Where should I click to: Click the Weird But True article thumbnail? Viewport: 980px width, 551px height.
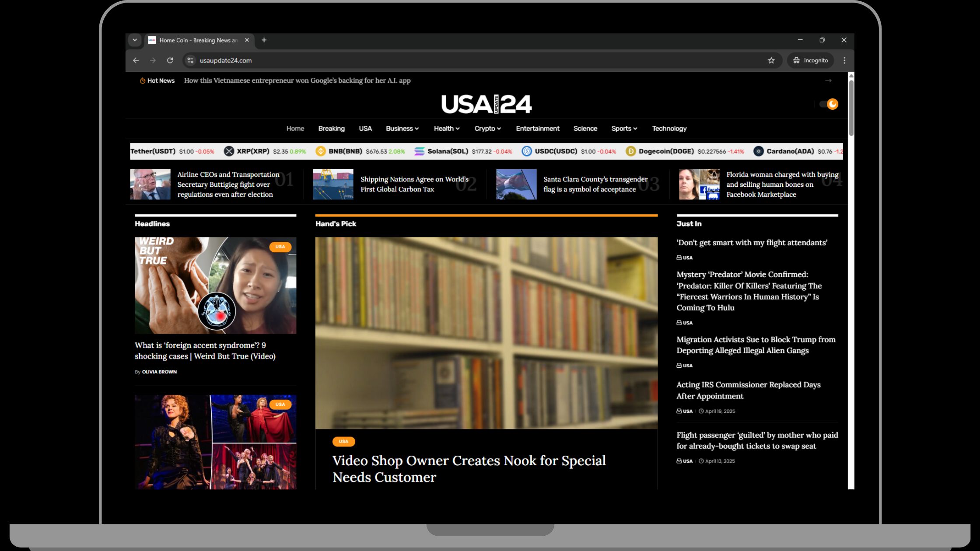(215, 286)
